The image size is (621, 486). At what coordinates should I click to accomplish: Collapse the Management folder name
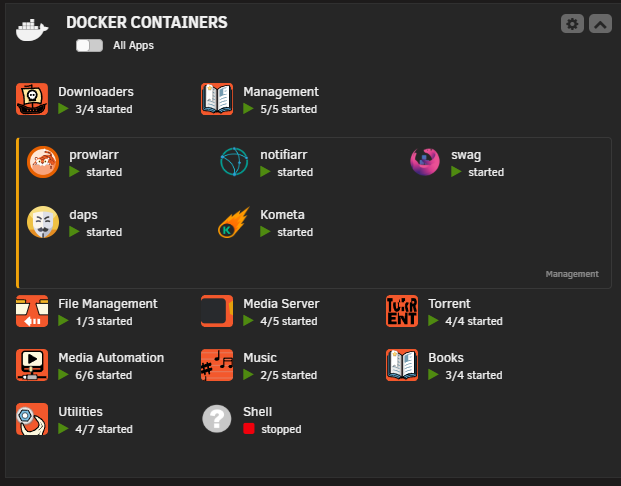(281, 92)
